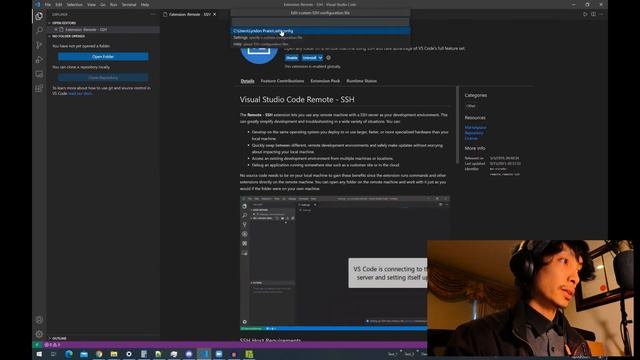Open the Repository resource link
The image size is (640, 360).
point(474,133)
